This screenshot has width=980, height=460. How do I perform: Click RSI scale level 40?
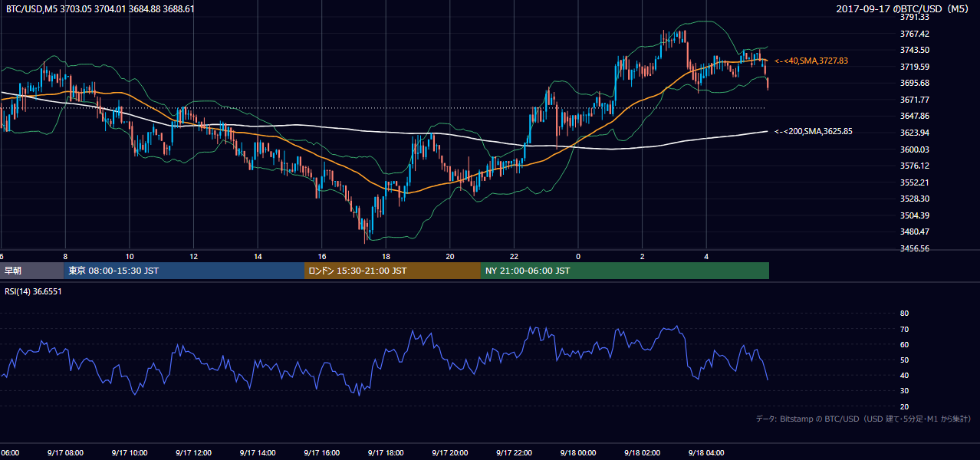click(x=904, y=375)
